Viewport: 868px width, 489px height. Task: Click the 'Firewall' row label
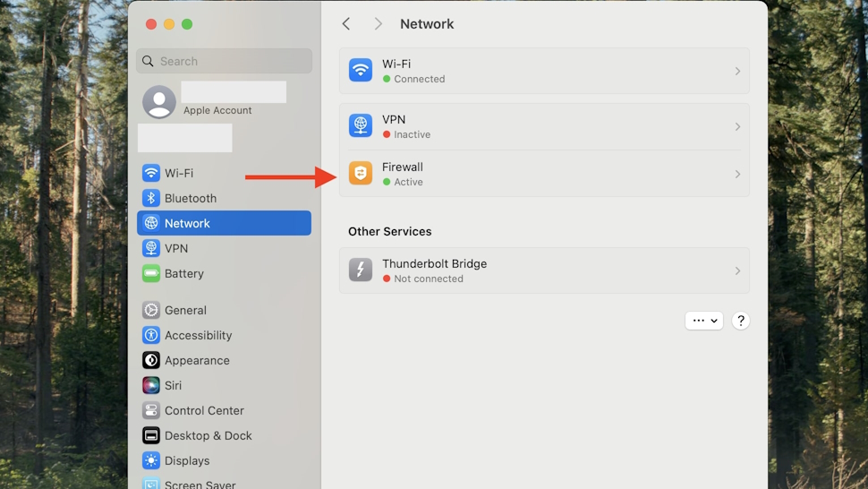tap(403, 167)
